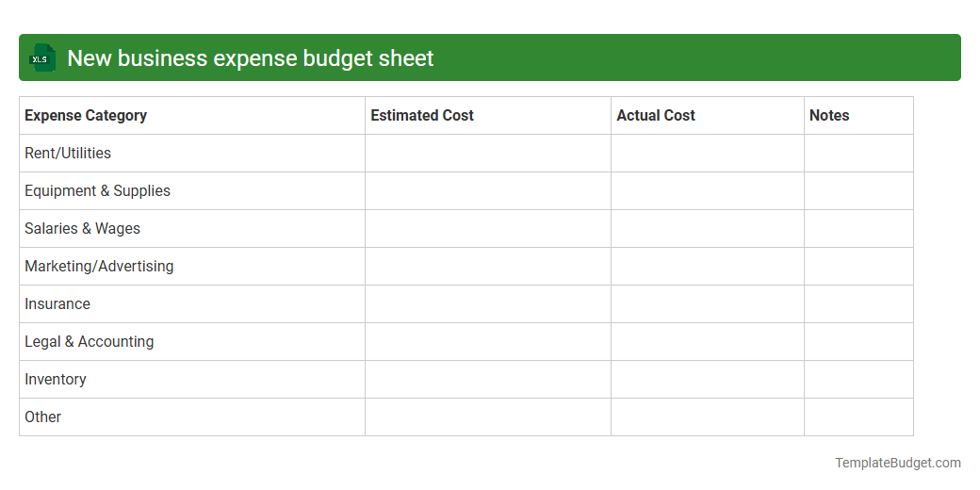Select the 'Legal & Accounting' row label
Viewport: 980px width, 490px height.
coord(90,341)
